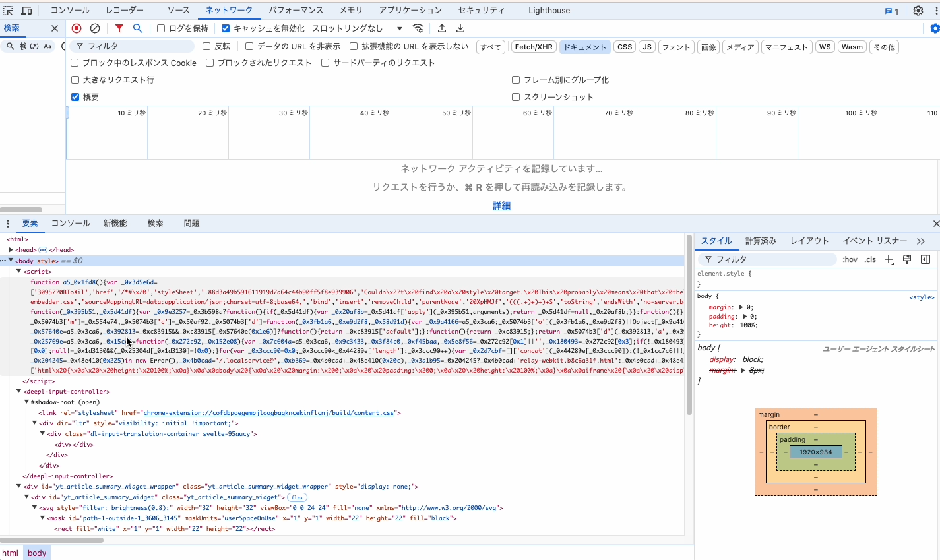Select body breadcrumb at bottom
The image size is (940, 560).
click(37, 553)
